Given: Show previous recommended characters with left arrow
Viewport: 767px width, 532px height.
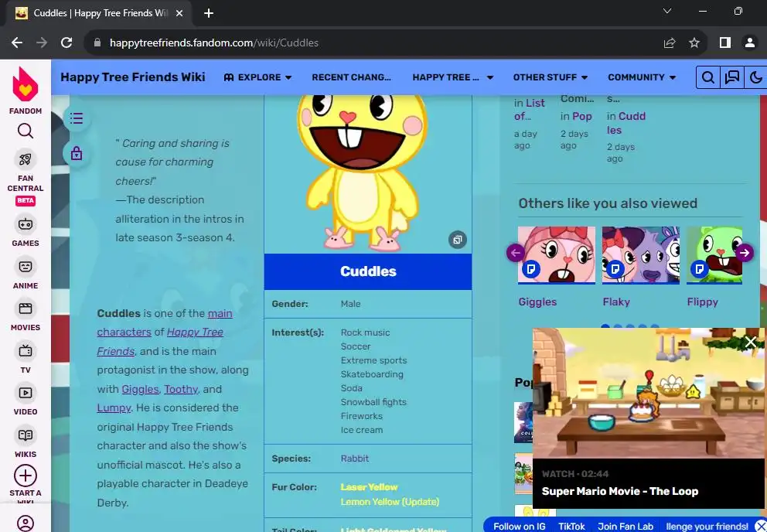Looking at the screenshot, I should pos(515,253).
